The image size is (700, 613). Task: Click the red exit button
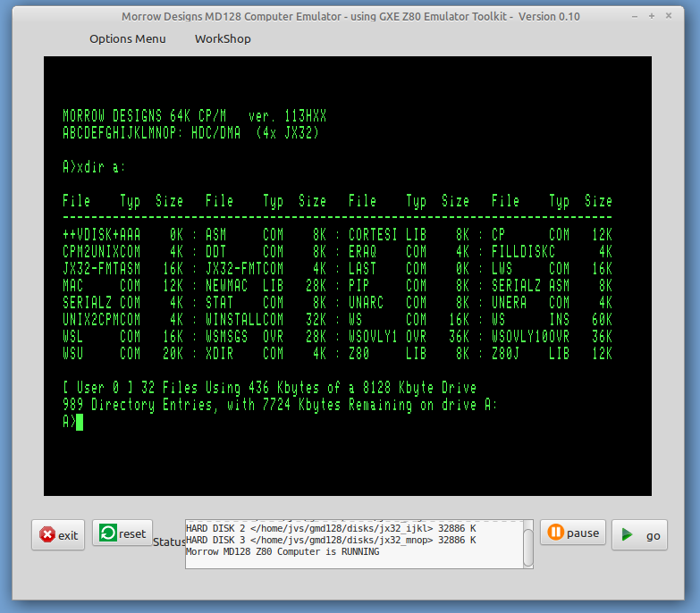point(58,535)
